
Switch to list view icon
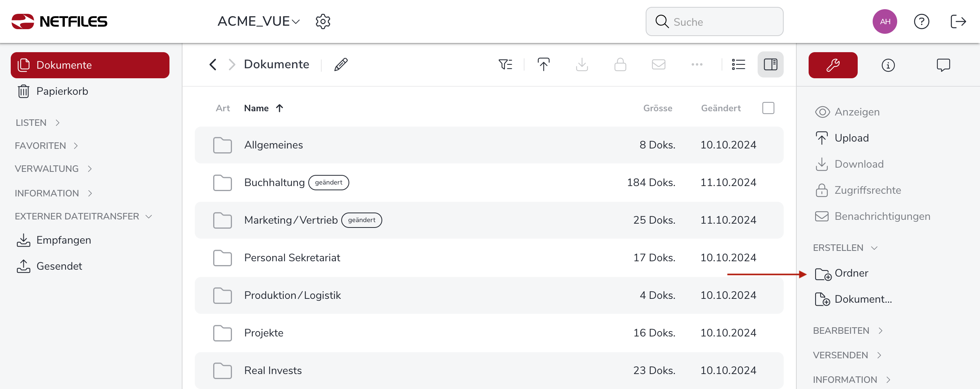click(x=738, y=64)
